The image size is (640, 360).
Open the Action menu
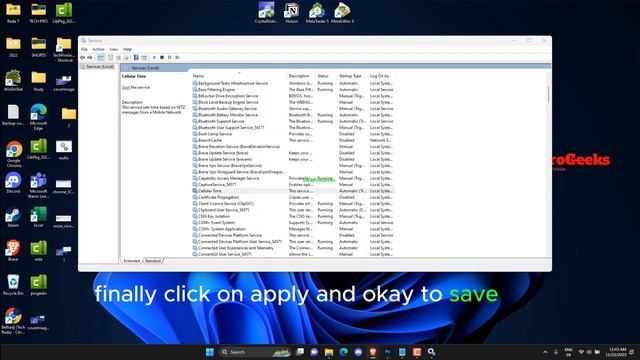[x=98, y=49]
